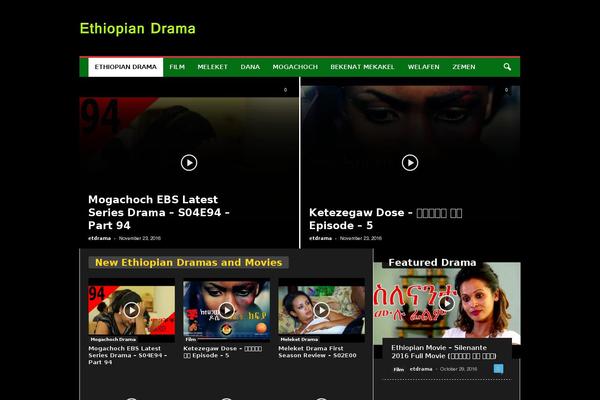Click etdrama author under Silenante movie

tap(421, 369)
